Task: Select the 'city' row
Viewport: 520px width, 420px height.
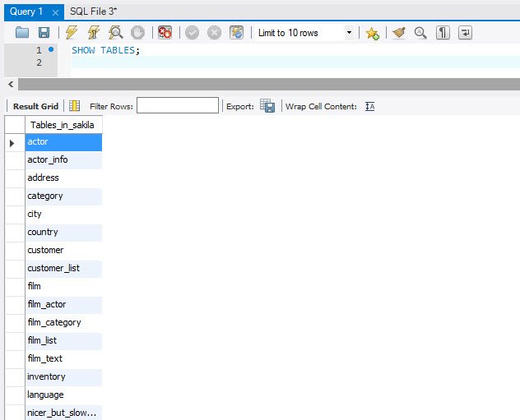Action: click(63, 215)
